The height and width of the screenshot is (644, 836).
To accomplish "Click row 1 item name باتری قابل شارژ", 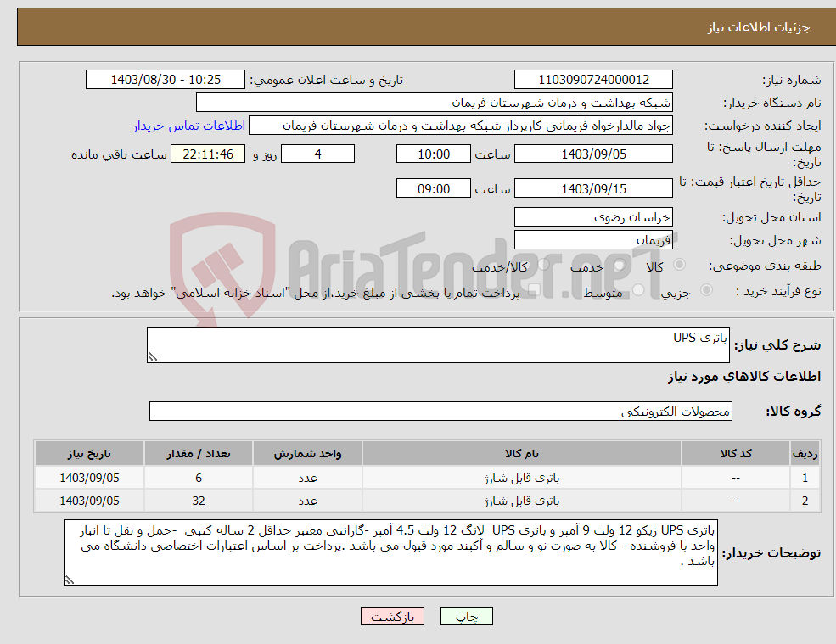I will pyautogui.click(x=522, y=479).
